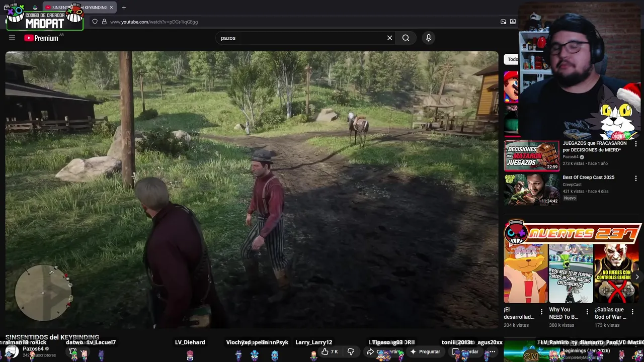The height and width of the screenshot is (362, 644).
Task: Open options for '¿Sabías que God of War' Short
Action: click(632, 312)
